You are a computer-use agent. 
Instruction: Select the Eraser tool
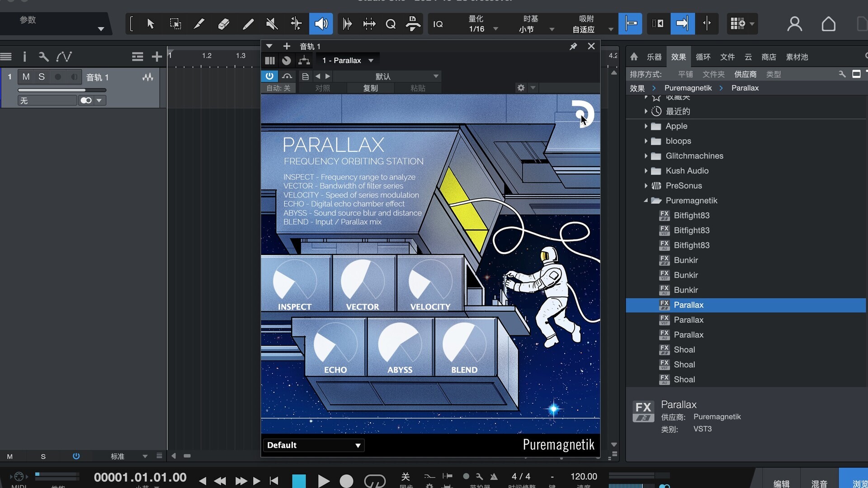[x=223, y=23]
